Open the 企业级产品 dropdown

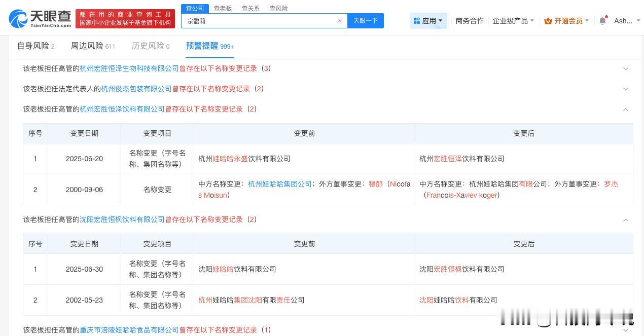click(513, 21)
